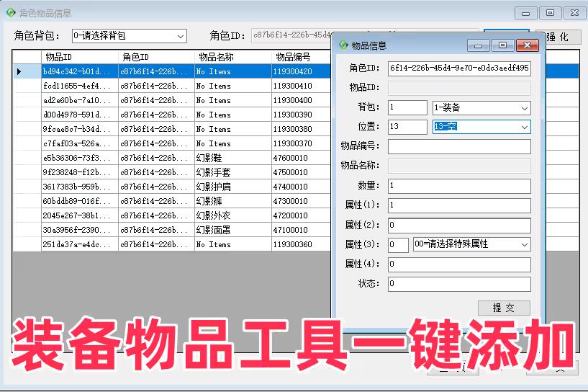Click the 角色ID field in the 物品信息 dialog

click(x=459, y=68)
